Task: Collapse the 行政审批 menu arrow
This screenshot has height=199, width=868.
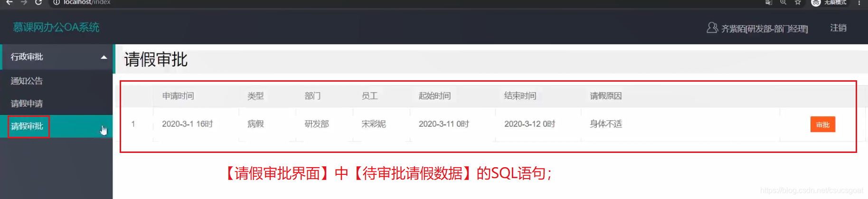Action: click(104, 57)
